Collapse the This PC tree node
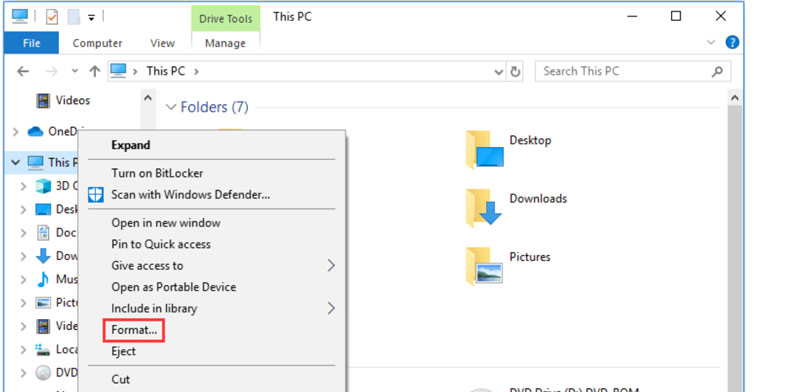Screen dimensions: 800x392 15,162
